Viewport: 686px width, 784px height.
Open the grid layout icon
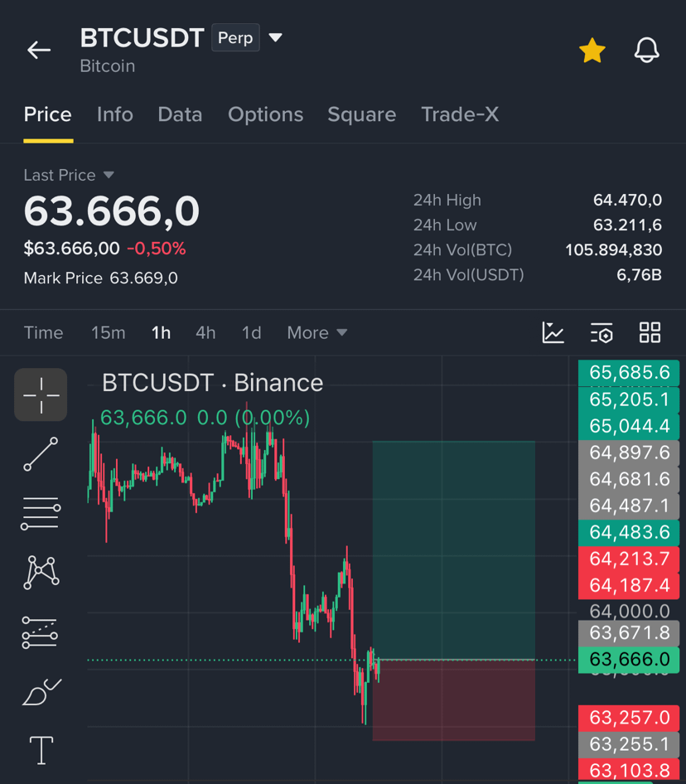tap(650, 332)
